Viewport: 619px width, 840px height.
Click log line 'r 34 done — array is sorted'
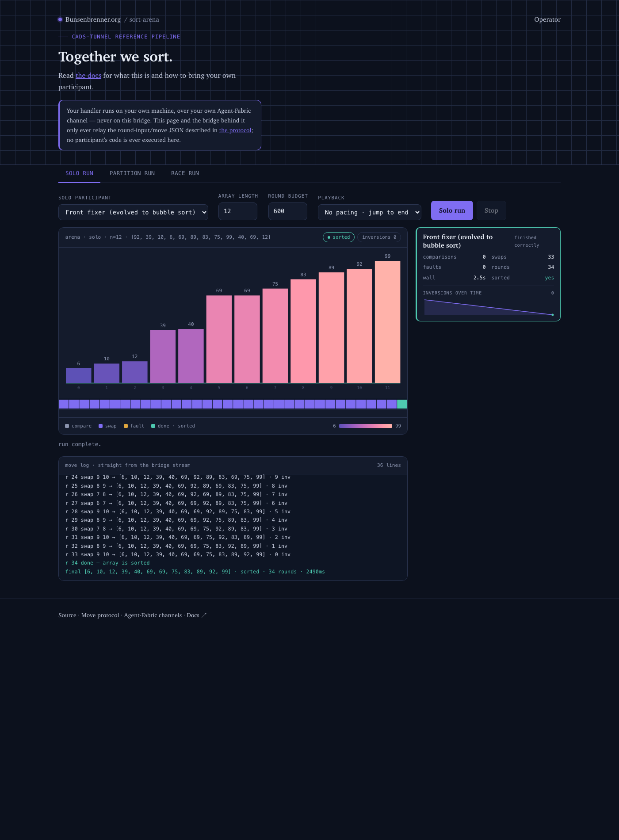pyautogui.click(x=107, y=563)
